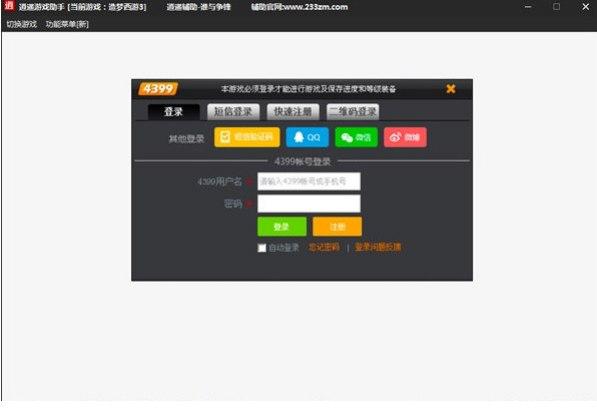597x408 pixels.
Task: Click the 其他登录 label
Action: point(187,139)
